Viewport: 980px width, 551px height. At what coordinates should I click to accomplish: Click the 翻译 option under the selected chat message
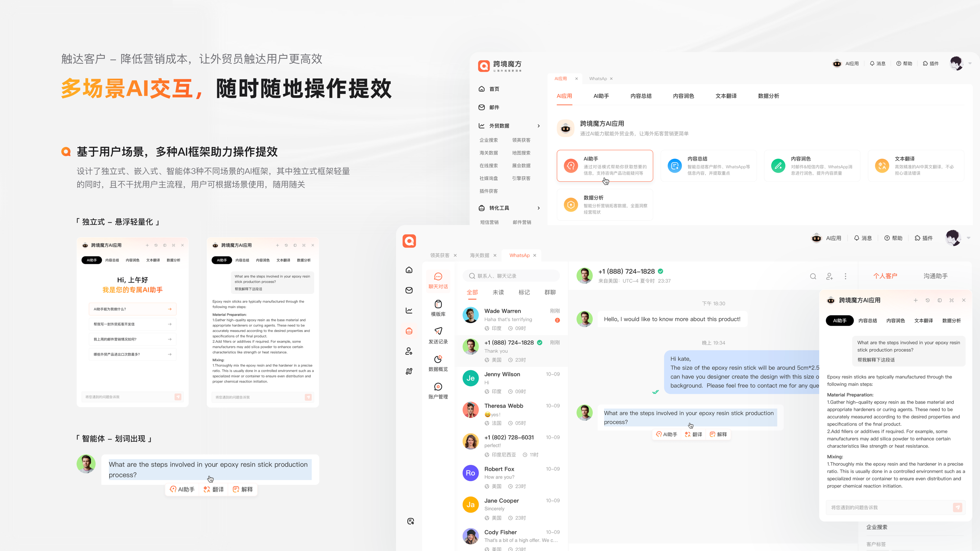(x=693, y=434)
